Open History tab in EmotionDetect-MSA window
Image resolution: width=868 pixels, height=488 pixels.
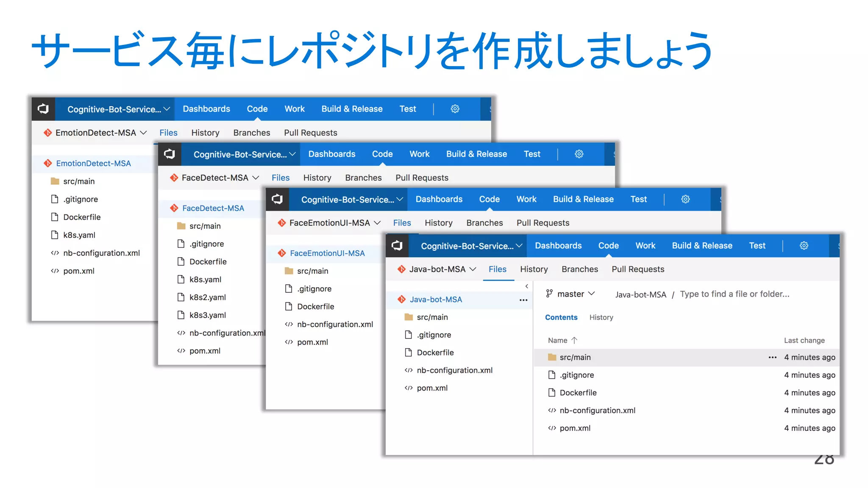click(205, 133)
